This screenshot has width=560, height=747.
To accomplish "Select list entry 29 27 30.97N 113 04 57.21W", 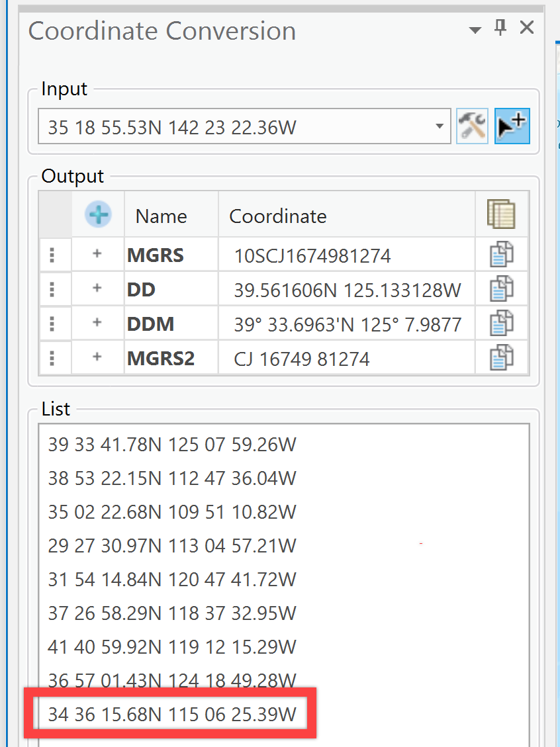I will coord(172,546).
